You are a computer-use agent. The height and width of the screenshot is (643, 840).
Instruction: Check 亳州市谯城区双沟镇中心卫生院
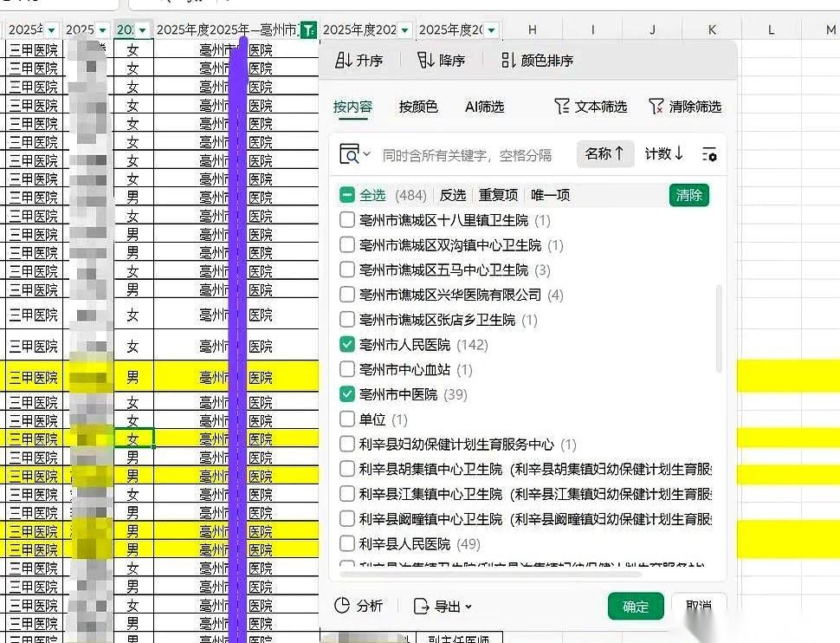pos(347,245)
